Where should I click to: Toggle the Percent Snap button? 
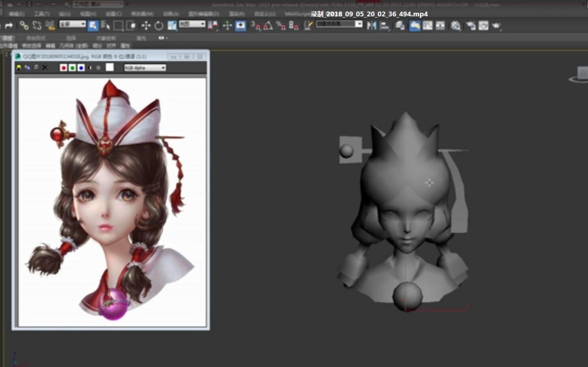tap(281, 26)
